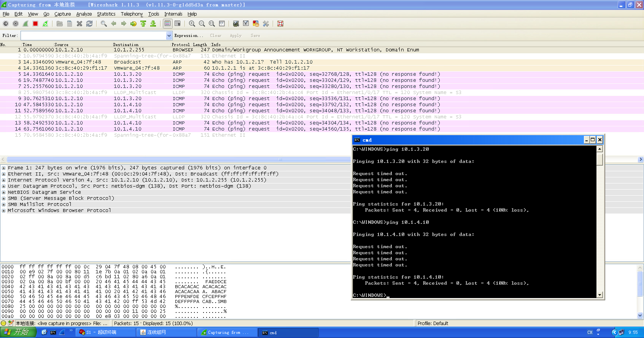
Task: Open the File menu
Action: coord(6,14)
